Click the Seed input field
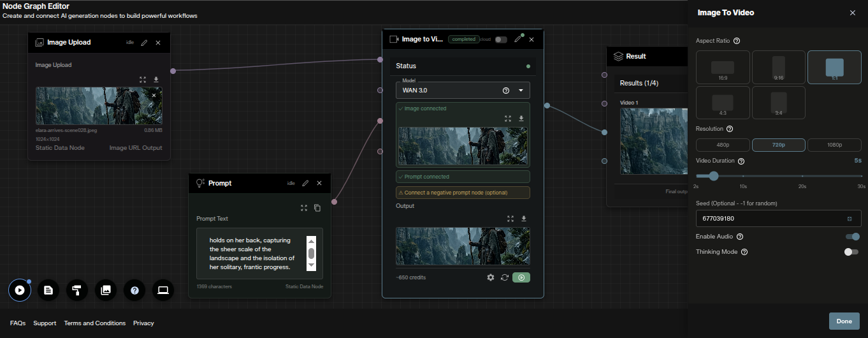The width and height of the screenshot is (868, 338). point(778,218)
